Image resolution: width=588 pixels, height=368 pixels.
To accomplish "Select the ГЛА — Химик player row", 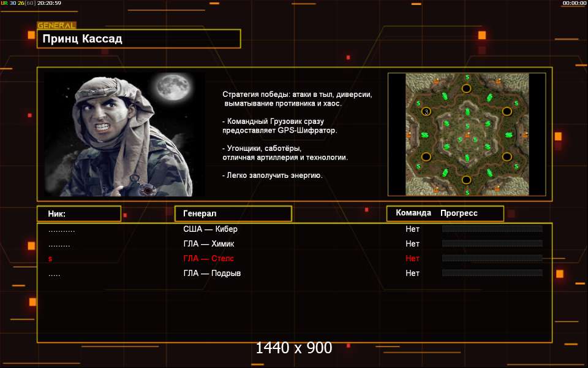I will [209, 244].
